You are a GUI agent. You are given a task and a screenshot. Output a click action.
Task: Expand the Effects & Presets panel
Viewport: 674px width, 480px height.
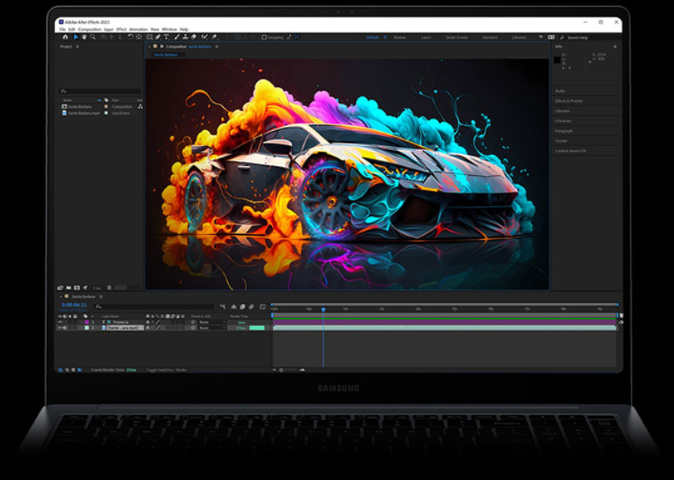pyautogui.click(x=569, y=101)
